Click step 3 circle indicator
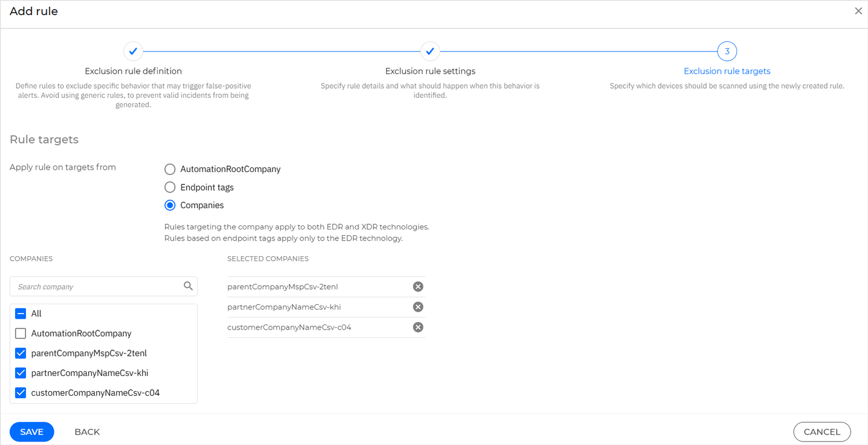This screenshot has height=445, width=868. point(727,52)
